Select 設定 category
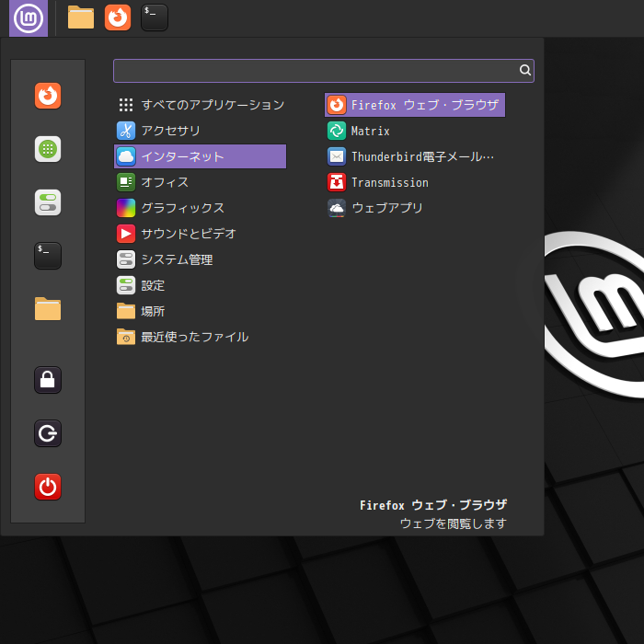The width and height of the screenshot is (644, 644). (200, 285)
